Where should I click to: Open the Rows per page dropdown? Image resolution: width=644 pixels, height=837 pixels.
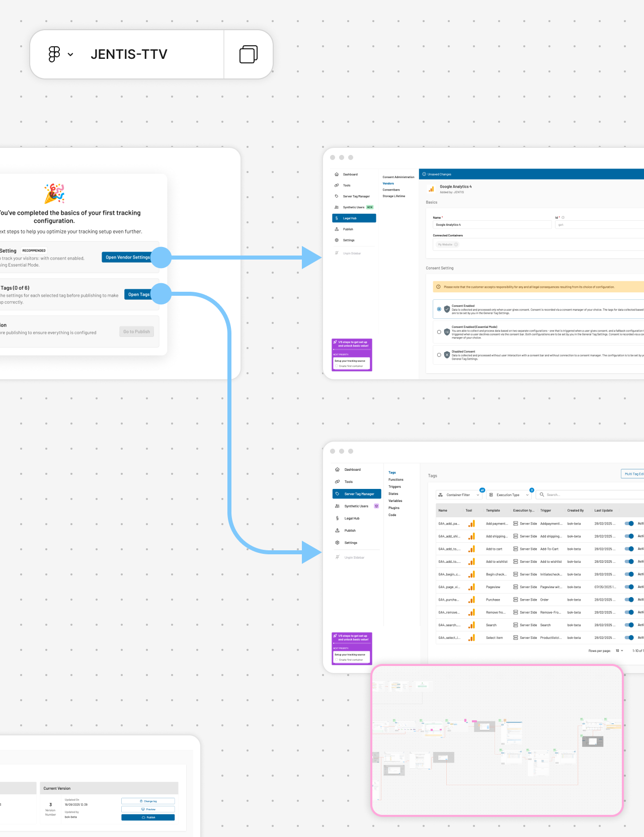tap(619, 651)
